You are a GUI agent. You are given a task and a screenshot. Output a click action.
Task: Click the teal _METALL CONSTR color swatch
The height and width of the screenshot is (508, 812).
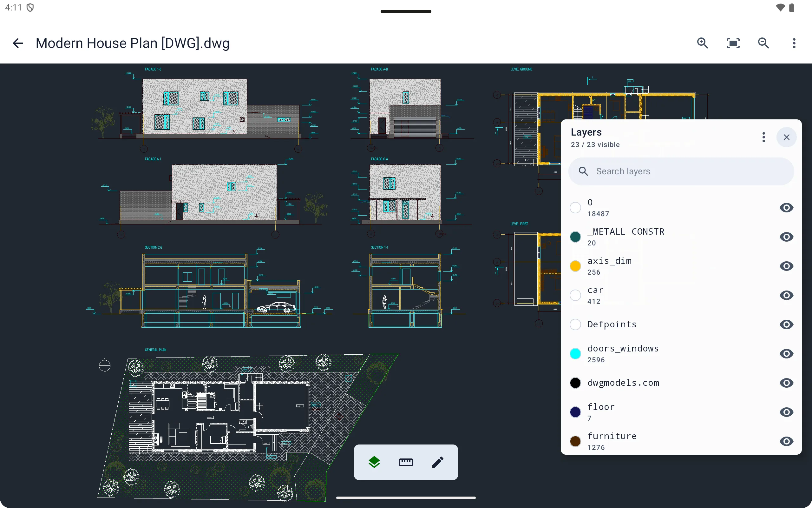click(575, 237)
